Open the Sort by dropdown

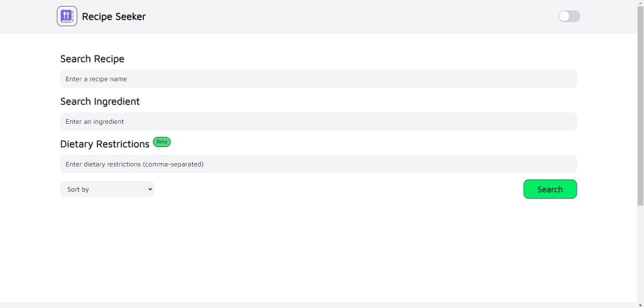pos(107,189)
